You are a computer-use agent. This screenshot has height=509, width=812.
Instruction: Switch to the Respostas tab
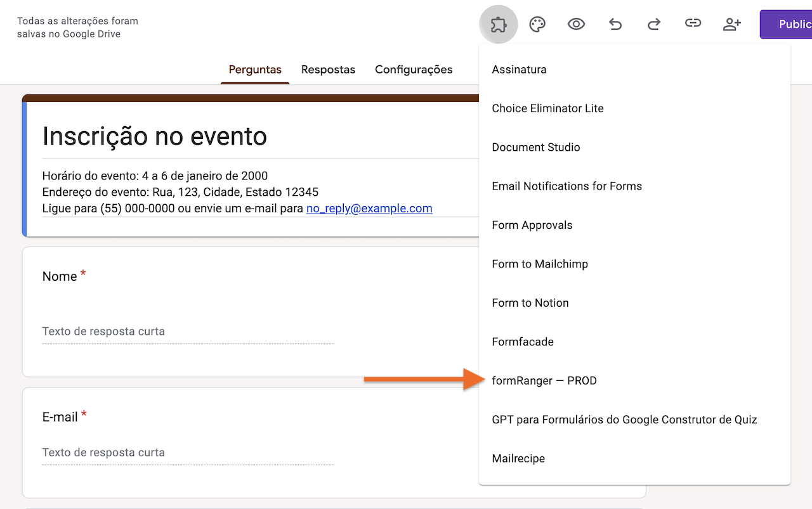pyautogui.click(x=328, y=70)
